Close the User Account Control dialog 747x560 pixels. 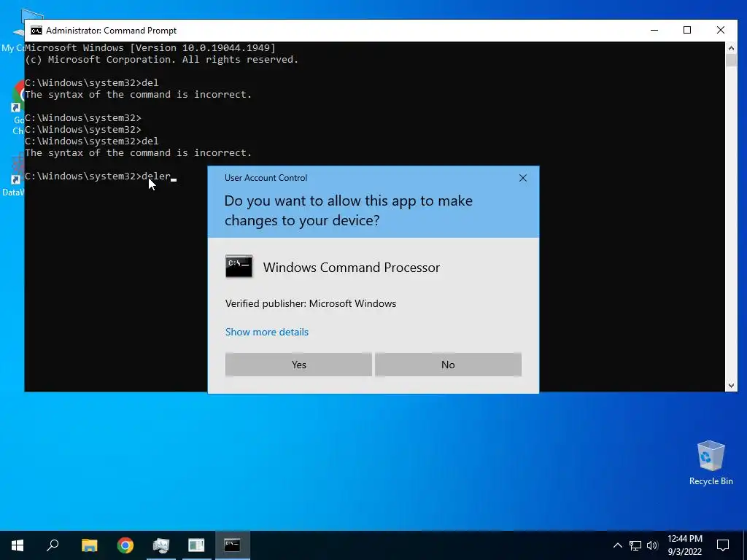click(x=522, y=178)
